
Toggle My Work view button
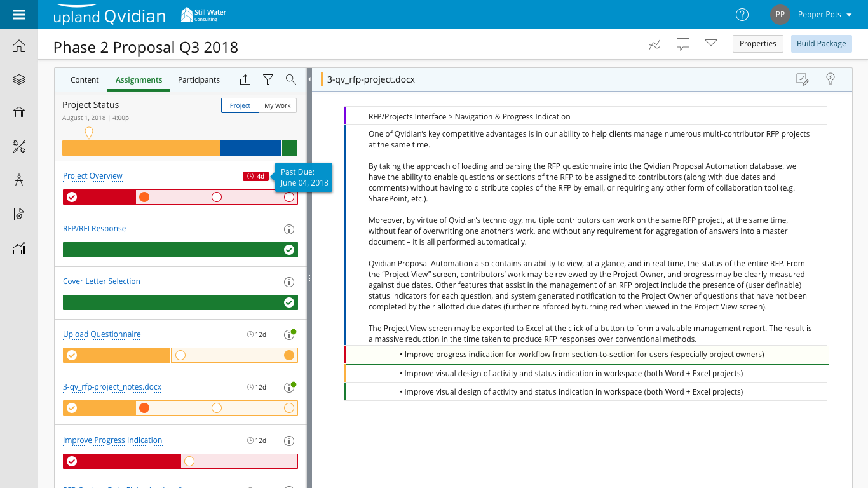pos(278,105)
